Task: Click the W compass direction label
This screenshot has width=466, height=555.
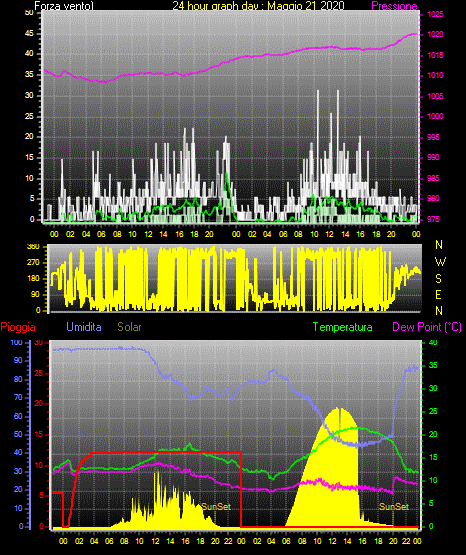Action: [x=440, y=262]
